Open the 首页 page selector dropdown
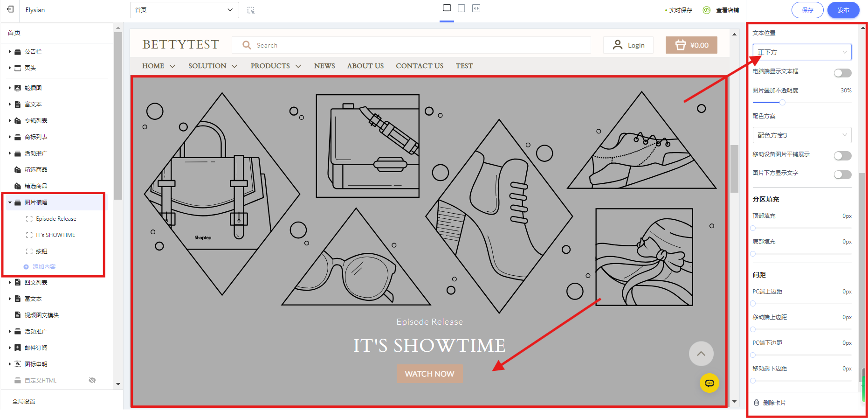The image size is (868, 418). point(184,10)
